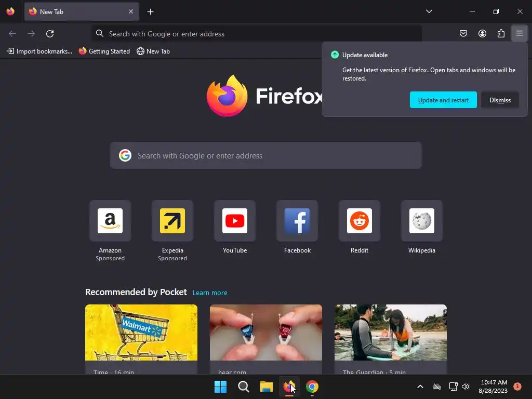Open the Firefox application menu (hamburger)

(519, 33)
